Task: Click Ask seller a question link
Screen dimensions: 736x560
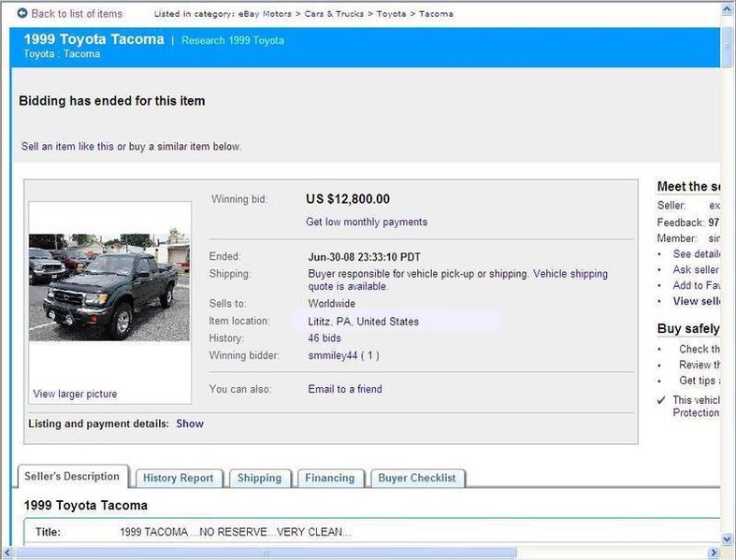Action: [696, 269]
